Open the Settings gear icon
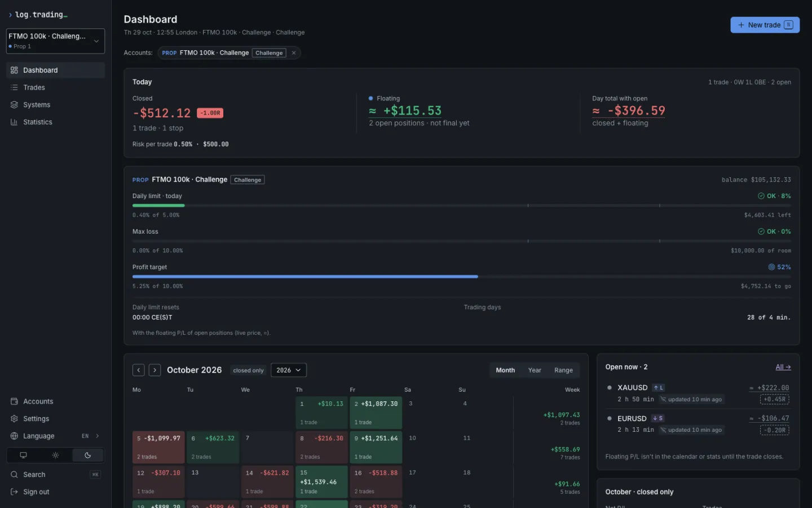 14,419
